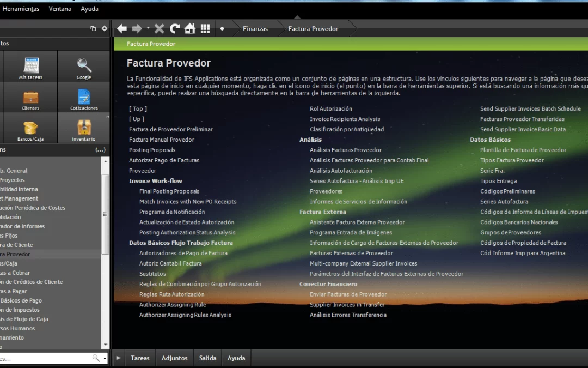Open the grid view navigator icon

(x=205, y=29)
